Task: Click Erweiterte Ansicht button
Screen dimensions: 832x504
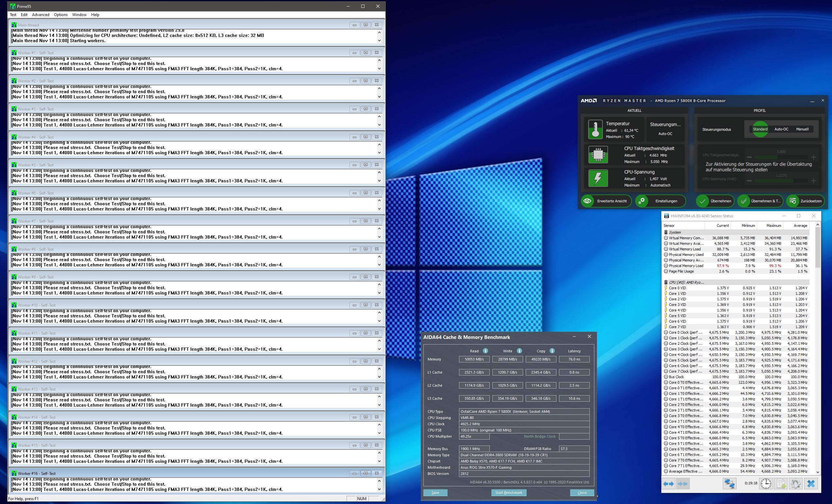Action: pos(606,201)
